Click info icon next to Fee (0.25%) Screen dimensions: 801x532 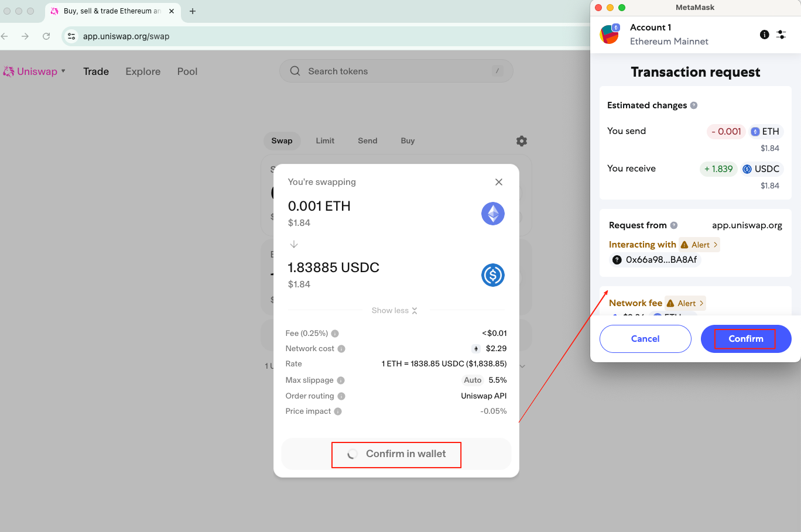[335, 334]
